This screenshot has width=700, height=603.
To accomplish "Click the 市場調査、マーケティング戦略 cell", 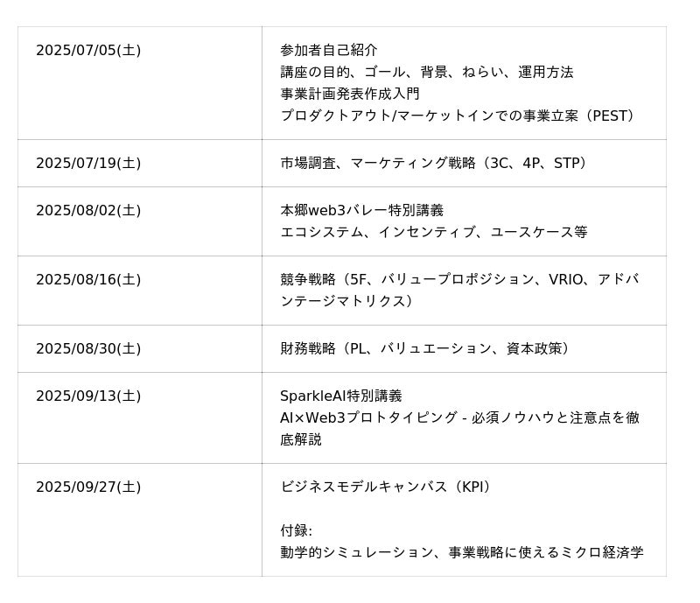I will pos(436,164).
